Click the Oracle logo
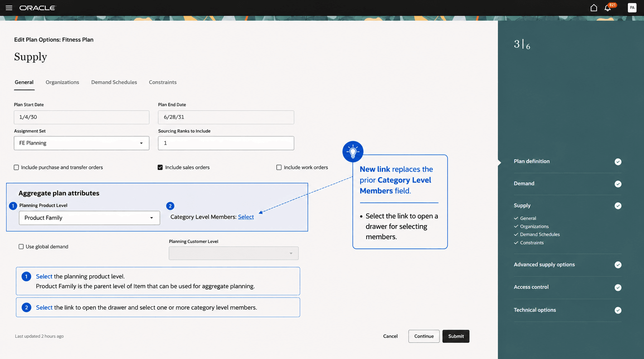This screenshot has height=359, width=644. [x=38, y=8]
